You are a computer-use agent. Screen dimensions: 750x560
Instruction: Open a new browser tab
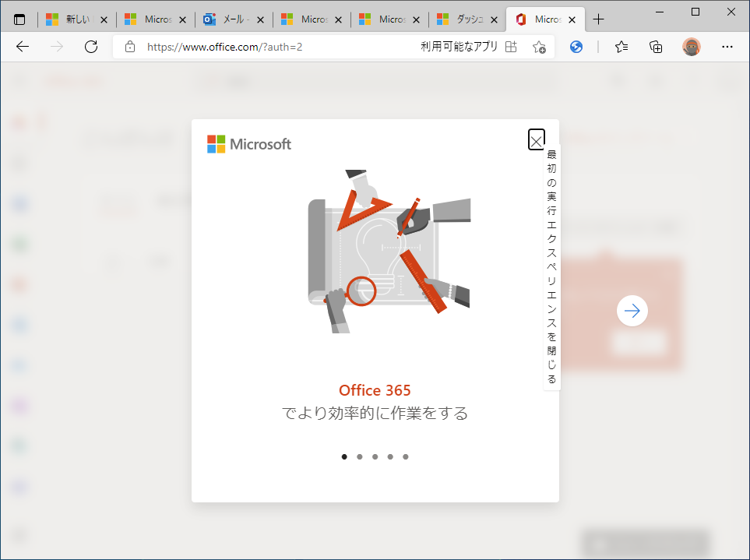tap(598, 19)
